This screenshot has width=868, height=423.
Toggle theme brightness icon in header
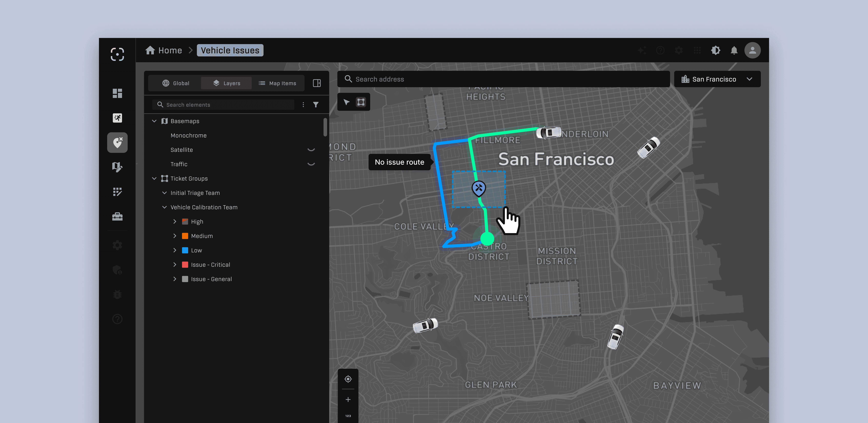[x=716, y=51]
